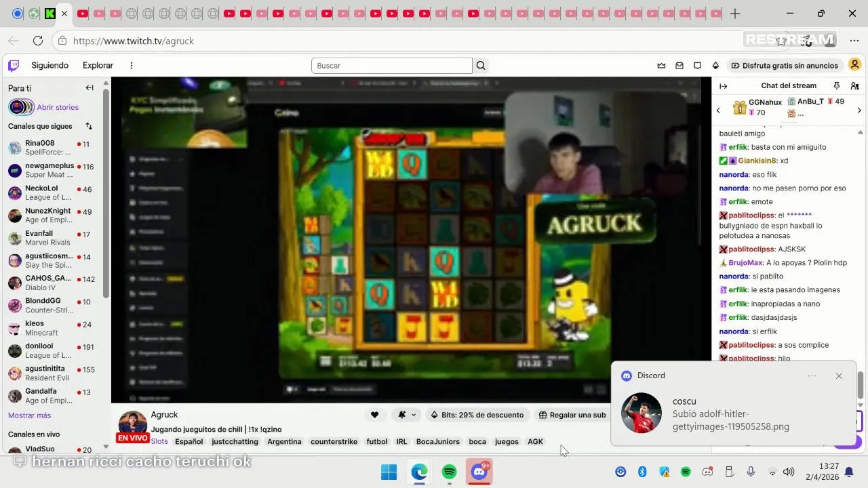Open Rina008 channel in sidebar
This screenshot has height=488, width=868.
tap(51, 148)
